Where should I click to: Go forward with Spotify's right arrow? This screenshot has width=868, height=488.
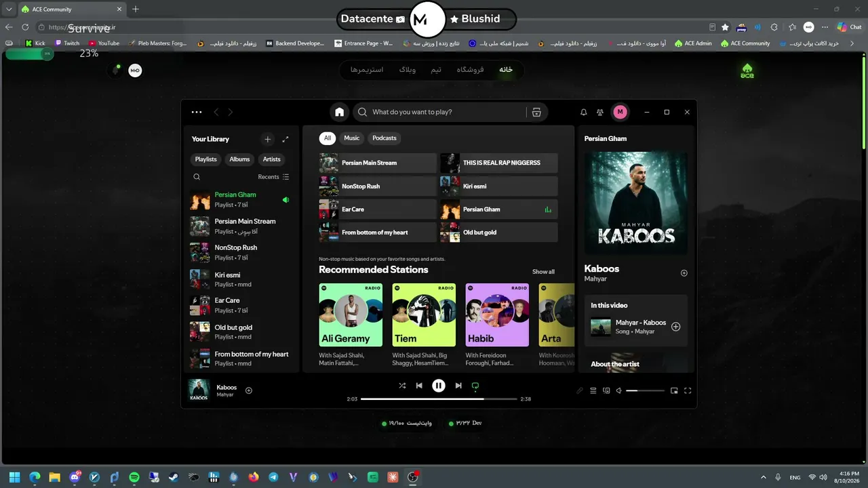pos(231,113)
